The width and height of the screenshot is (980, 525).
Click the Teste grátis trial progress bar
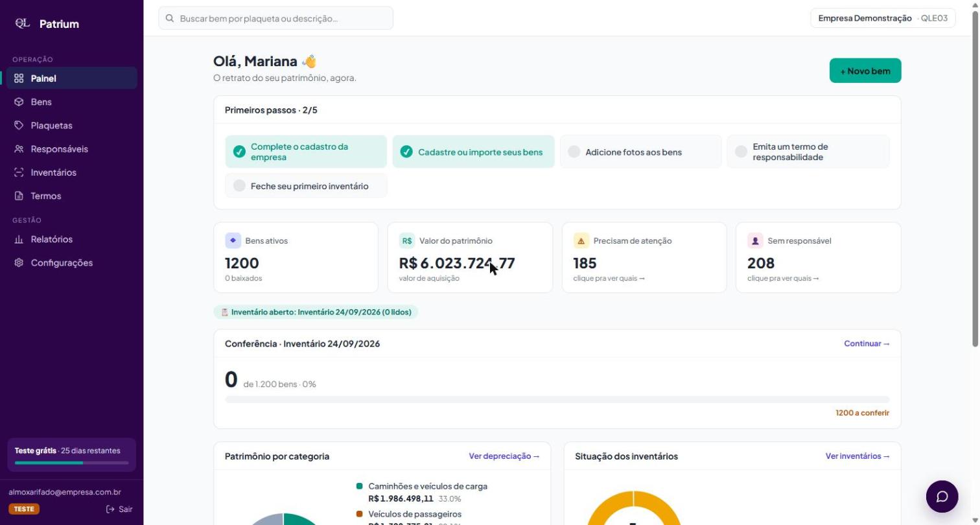point(71,463)
